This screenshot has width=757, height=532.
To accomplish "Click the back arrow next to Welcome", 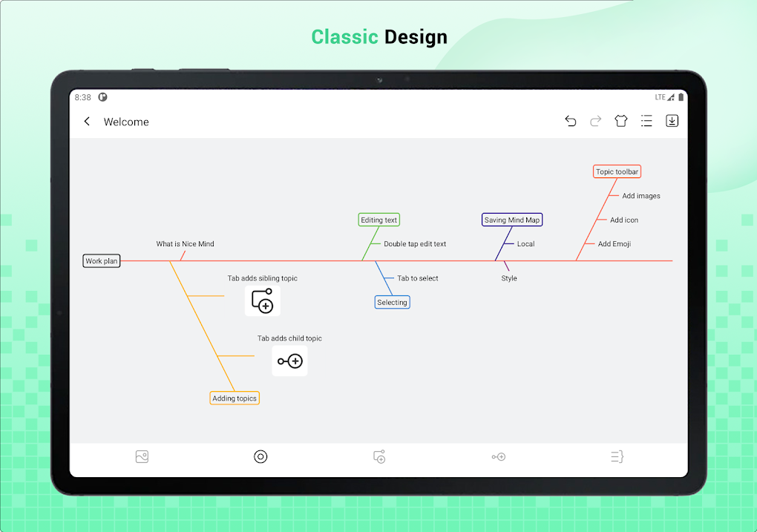I will click(x=87, y=121).
